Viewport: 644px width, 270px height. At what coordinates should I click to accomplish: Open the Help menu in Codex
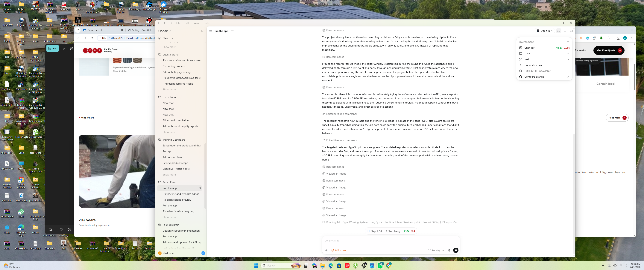click(206, 23)
